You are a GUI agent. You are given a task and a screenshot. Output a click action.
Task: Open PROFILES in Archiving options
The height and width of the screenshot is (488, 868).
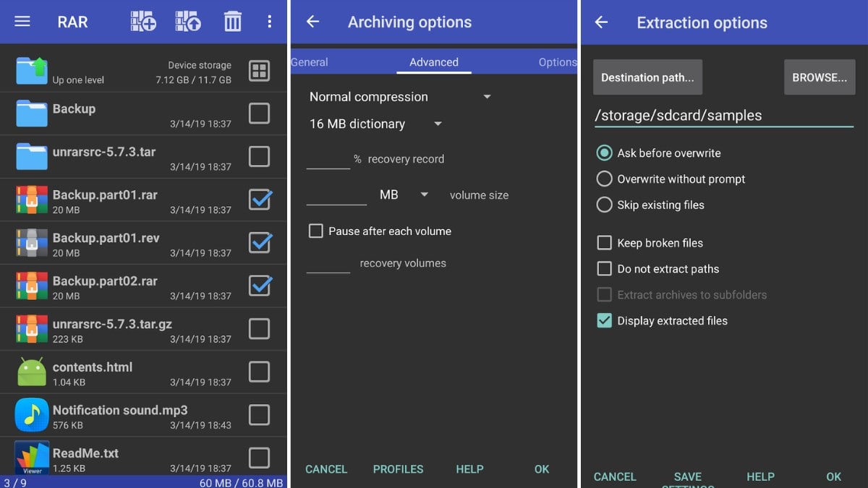point(398,469)
